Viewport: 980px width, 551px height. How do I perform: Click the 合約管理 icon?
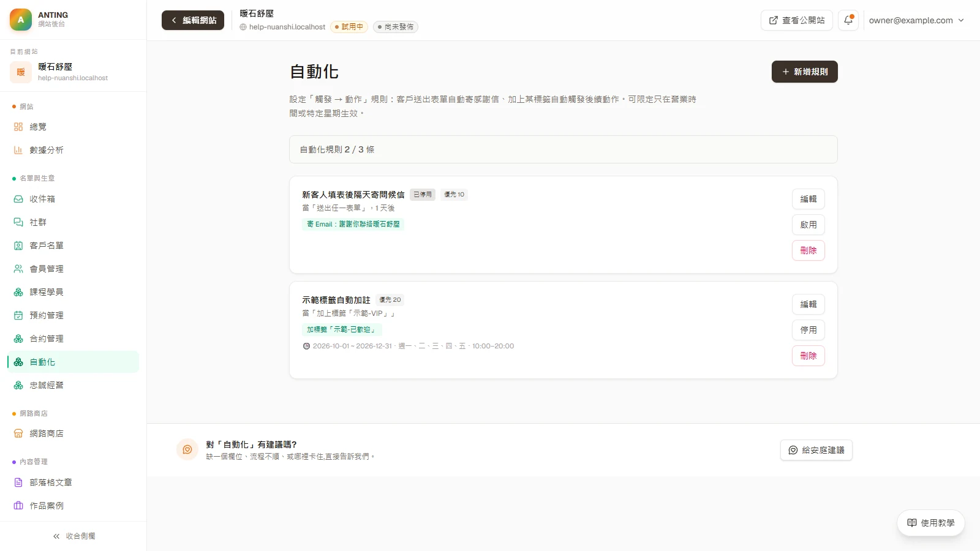18,339
